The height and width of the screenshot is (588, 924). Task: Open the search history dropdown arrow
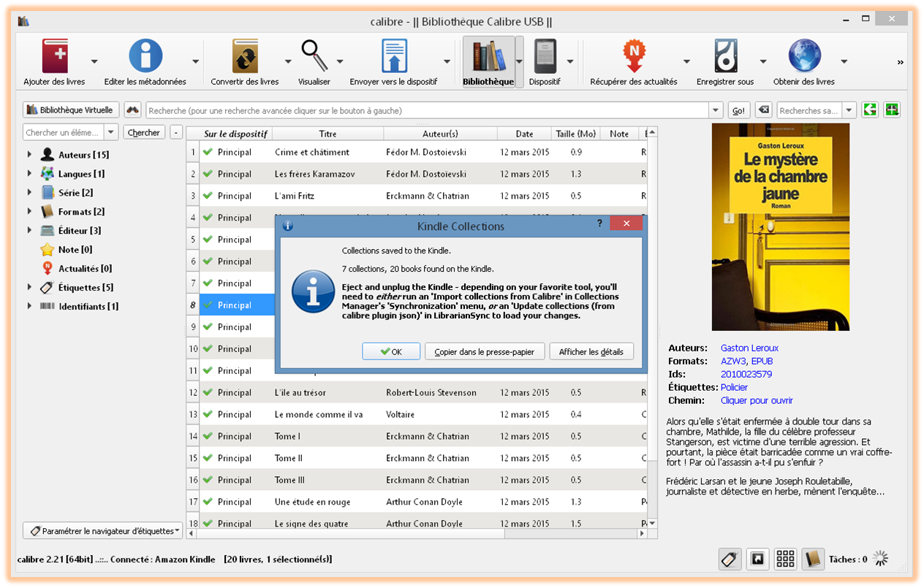(716, 110)
